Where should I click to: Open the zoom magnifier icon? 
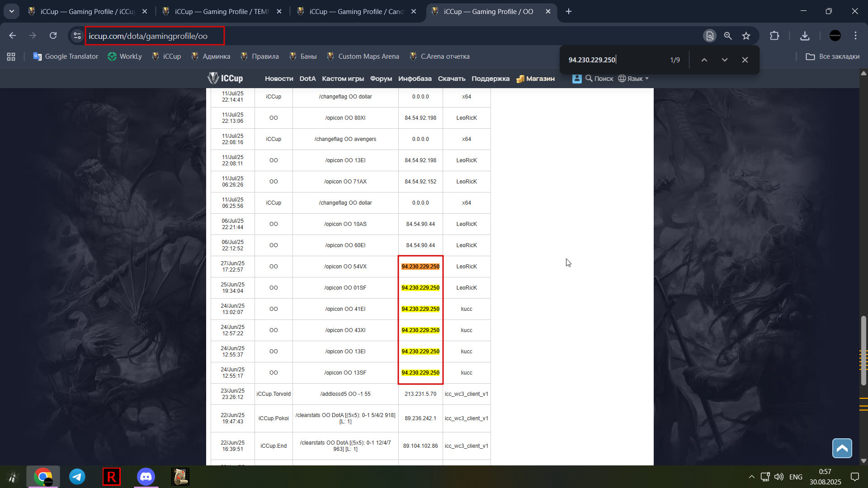click(728, 36)
